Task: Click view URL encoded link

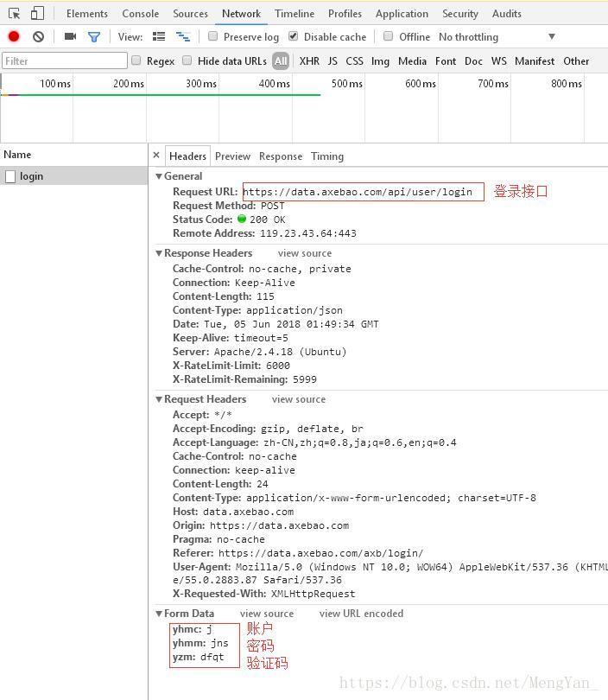Action: click(x=361, y=614)
